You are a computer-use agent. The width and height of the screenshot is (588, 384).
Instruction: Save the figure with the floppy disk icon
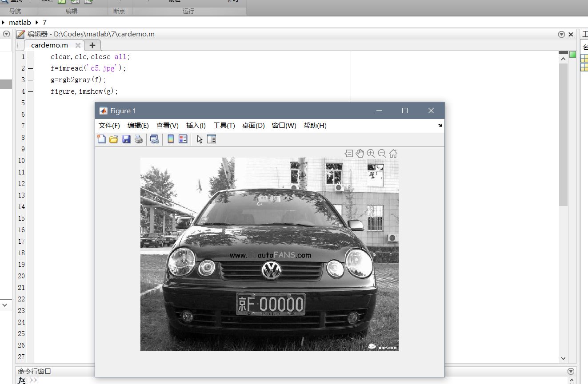coord(126,139)
